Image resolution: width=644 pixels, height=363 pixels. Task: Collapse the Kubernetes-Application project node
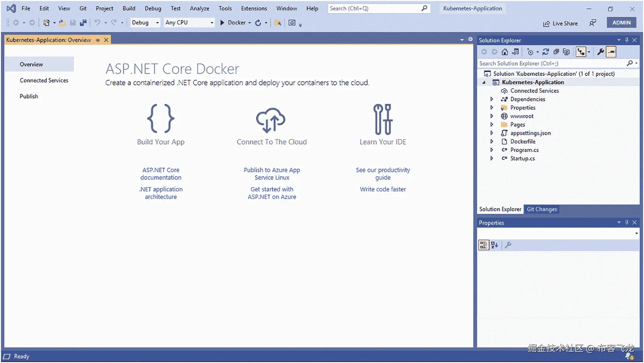click(484, 83)
